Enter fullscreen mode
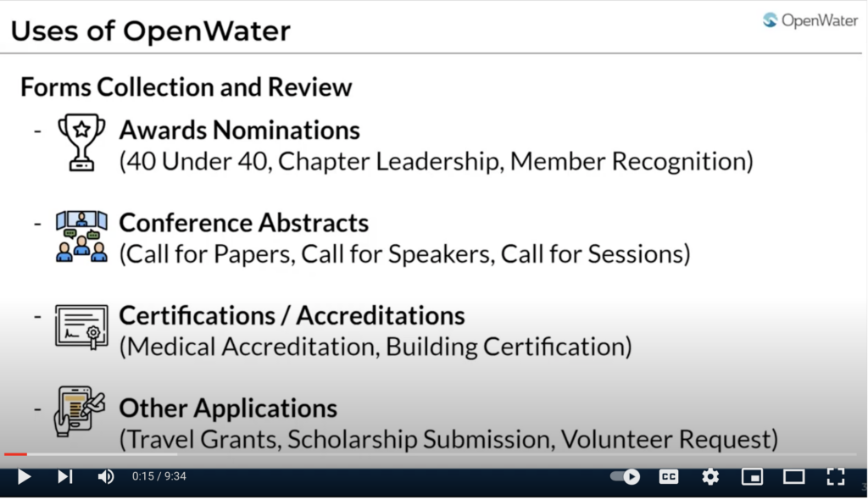The width and height of the screenshot is (868, 500). coord(835,477)
